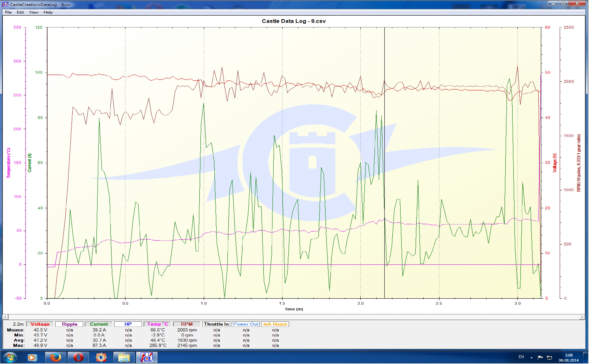Viewport: 593px width, 364px height.
Task: Click the Show Desktop strip at the taskbar end
Action: tap(586, 357)
